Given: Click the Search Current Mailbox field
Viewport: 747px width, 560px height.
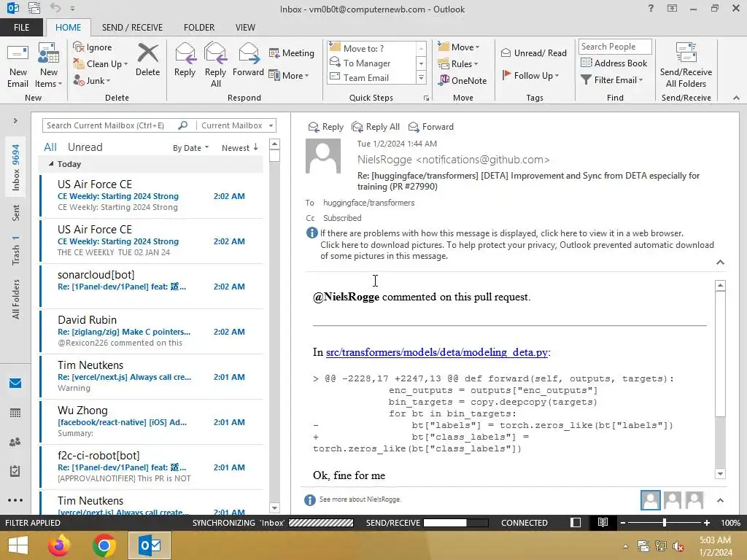Looking at the screenshot, I should 111,125.
